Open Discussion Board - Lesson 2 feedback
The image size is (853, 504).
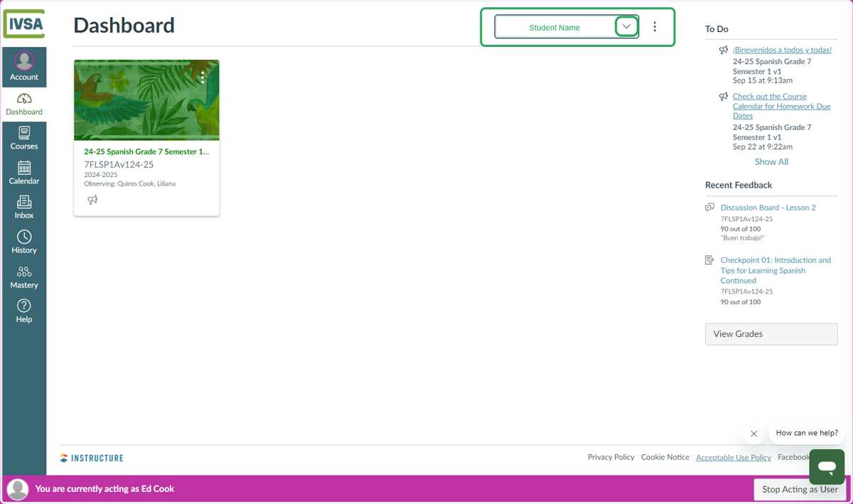pos(768,208)
